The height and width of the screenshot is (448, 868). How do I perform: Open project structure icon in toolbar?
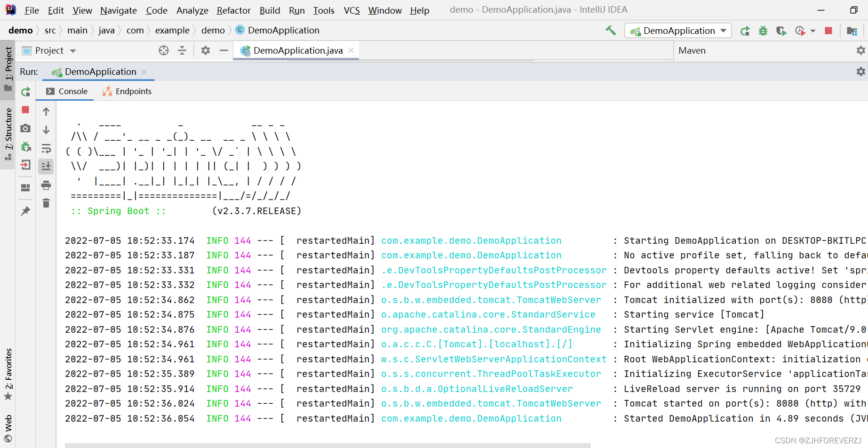(x=852, y=31)
